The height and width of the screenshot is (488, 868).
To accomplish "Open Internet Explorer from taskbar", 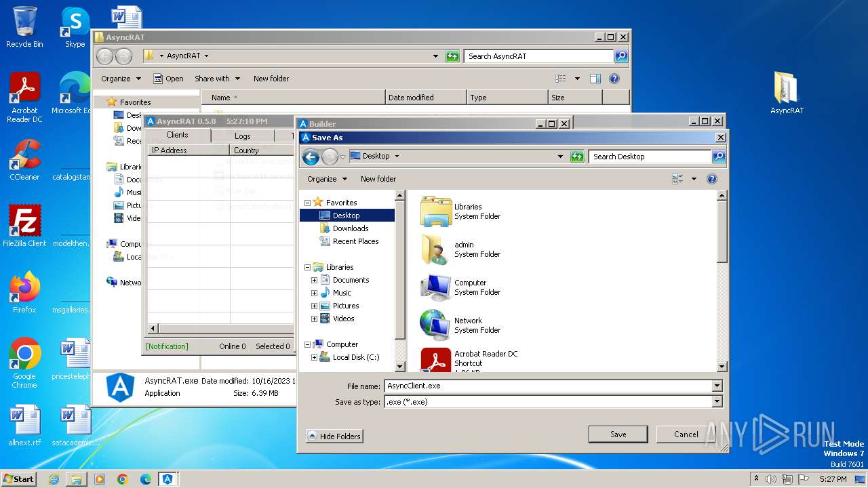I will click(x=54, y=479).
